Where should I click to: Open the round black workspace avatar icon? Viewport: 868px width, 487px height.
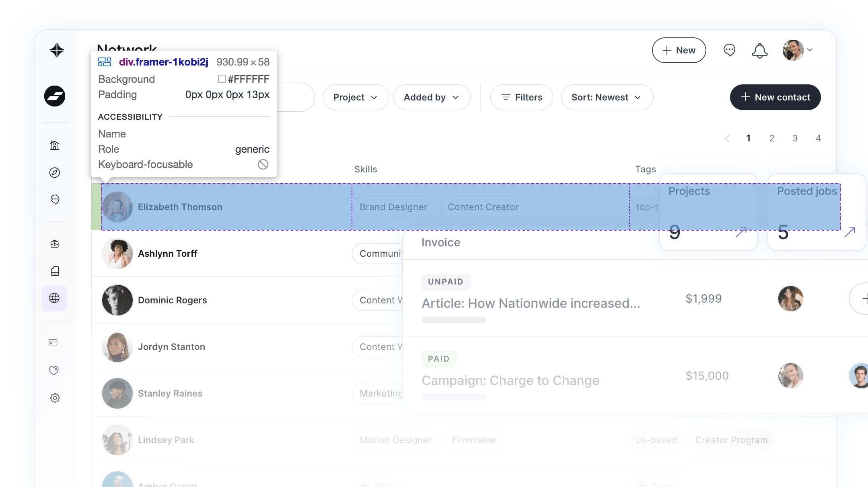point(55,96)
